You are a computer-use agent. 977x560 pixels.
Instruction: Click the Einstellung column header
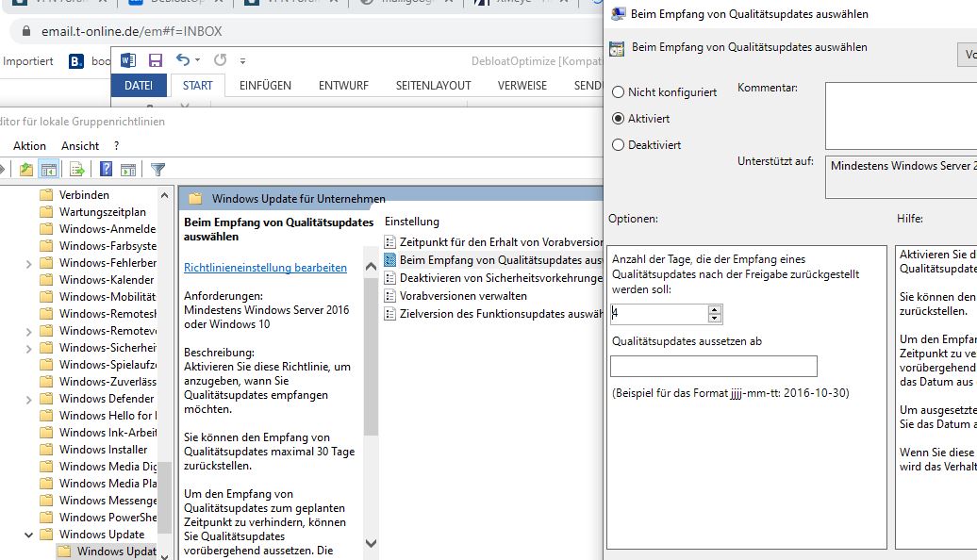click(x=412, y=222)
